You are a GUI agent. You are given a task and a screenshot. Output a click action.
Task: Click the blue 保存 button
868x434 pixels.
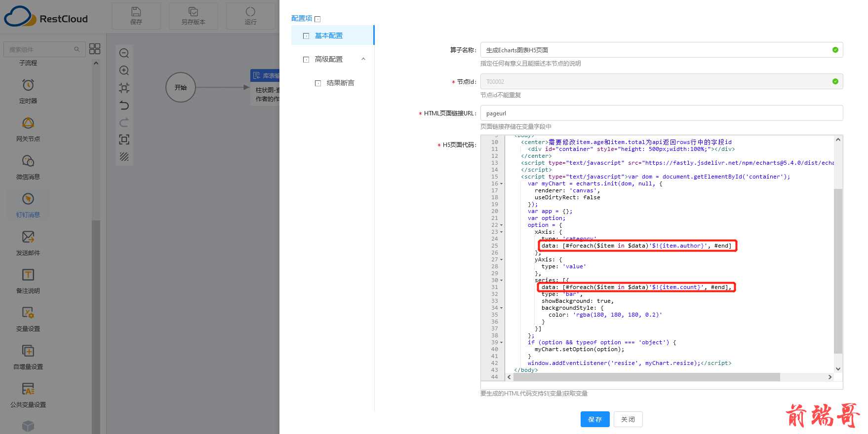(x=595, y=419)
